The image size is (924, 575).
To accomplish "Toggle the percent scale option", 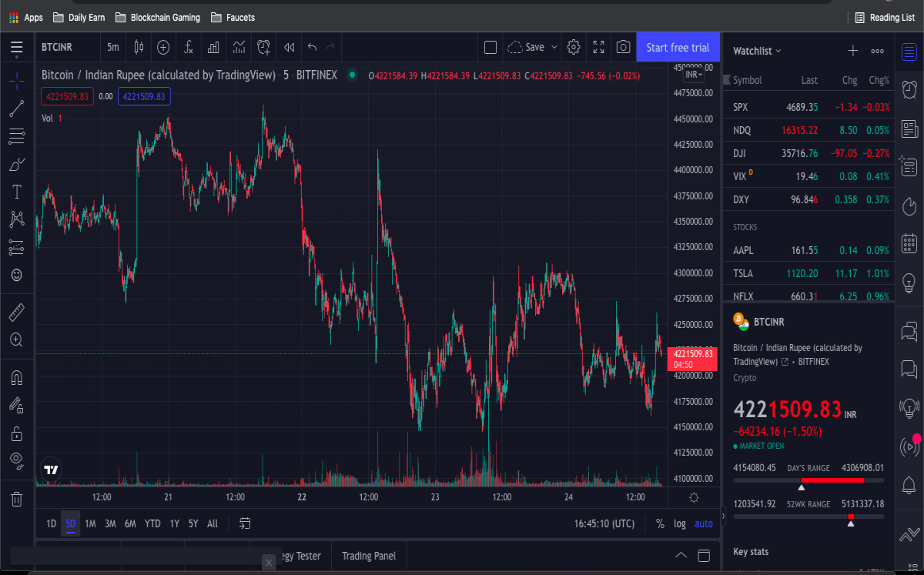I will click(x=660, y=524).
